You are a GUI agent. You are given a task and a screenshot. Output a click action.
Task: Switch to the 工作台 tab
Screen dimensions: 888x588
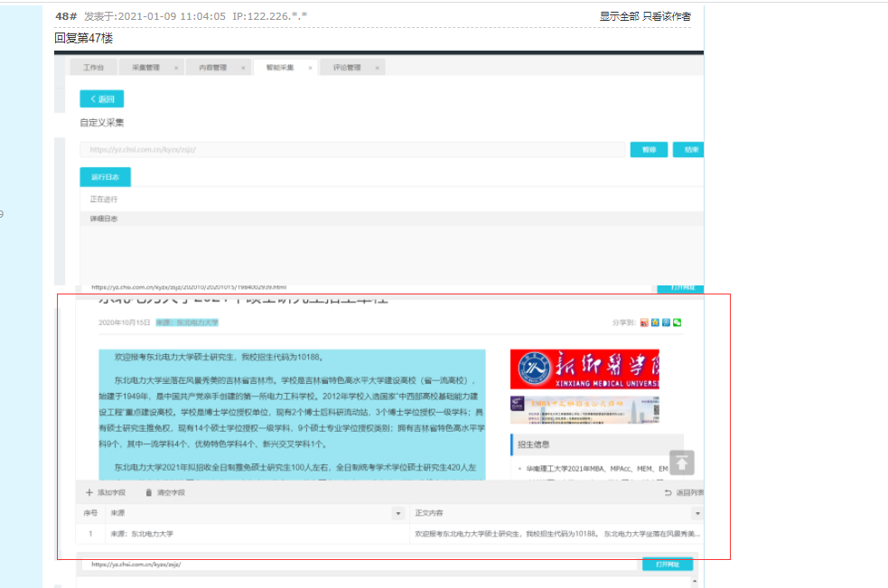coord(93,68)
